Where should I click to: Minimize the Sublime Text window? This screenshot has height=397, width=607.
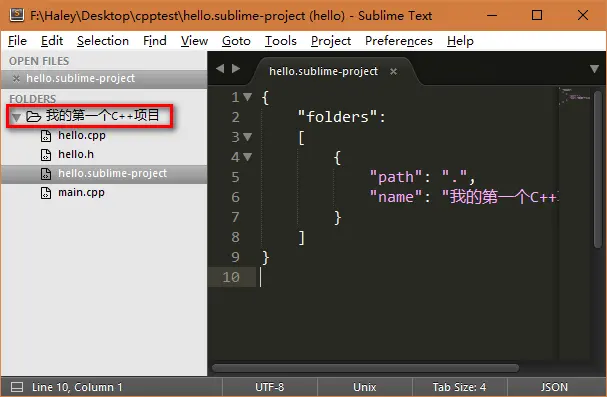coord(492,15)
